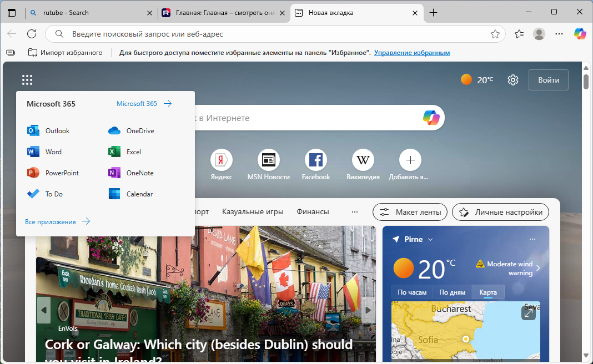Open the Википедия quick link shortcut
Viewport: 593px width, 364px height.
click(x=363, y=160)
